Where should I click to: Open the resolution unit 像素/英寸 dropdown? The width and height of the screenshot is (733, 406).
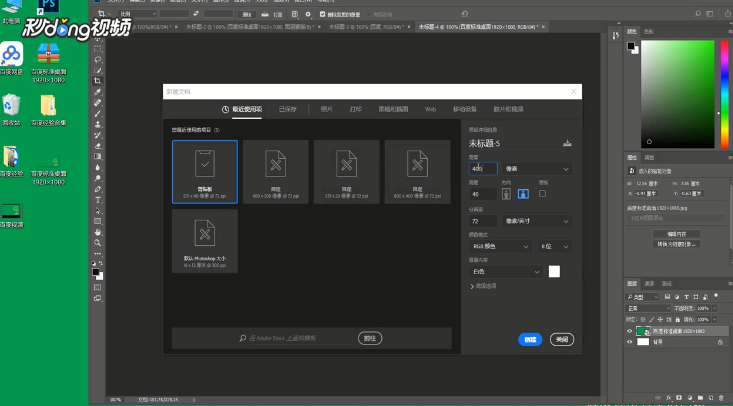[x=537, y=221]
